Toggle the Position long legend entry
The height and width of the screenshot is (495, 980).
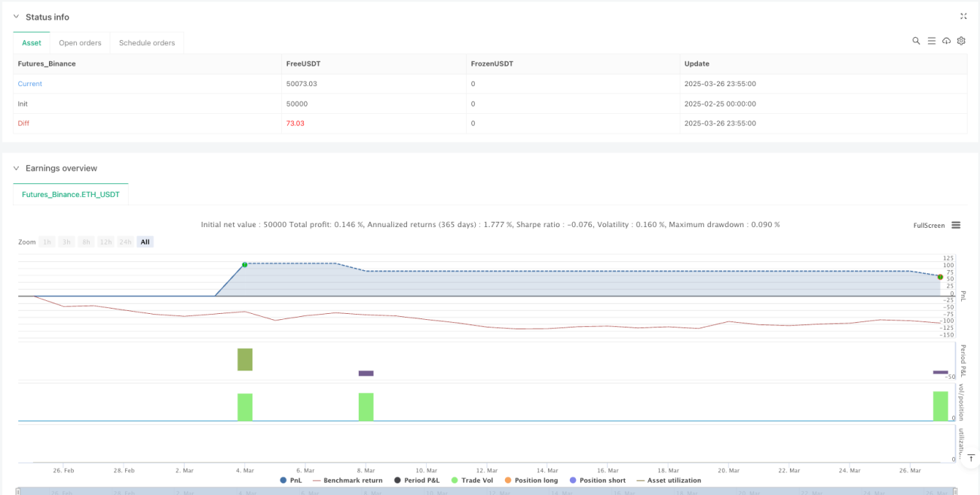[531, 480]
